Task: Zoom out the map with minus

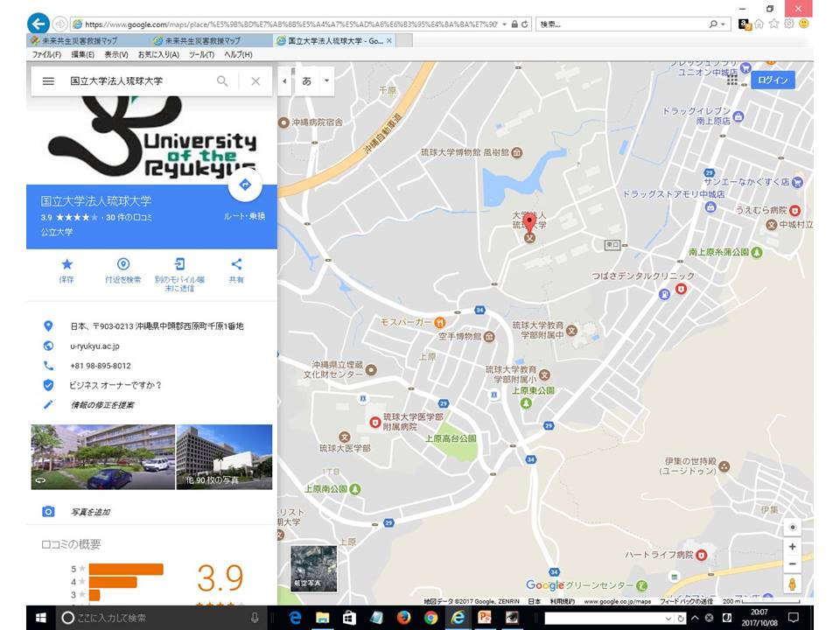Action: [793, 563]
